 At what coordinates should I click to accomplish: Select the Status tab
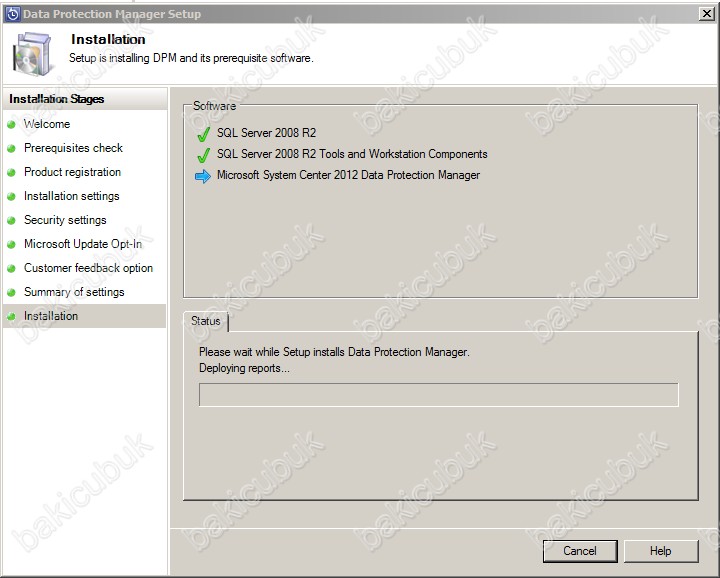(206, 321)
